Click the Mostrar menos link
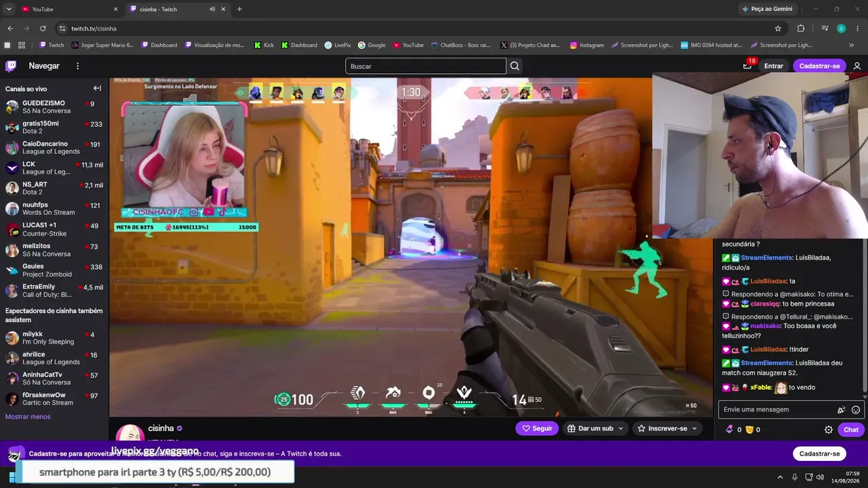The image size is (868, 488). 28,417
